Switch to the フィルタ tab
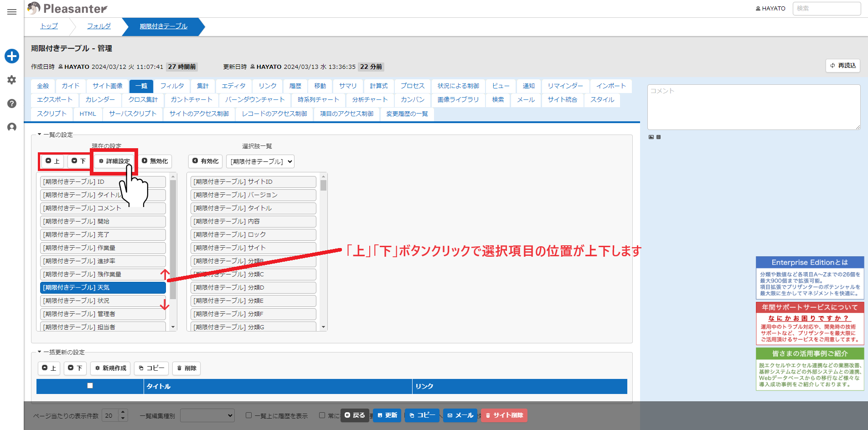Image resolution: width=868 pixels, height=430 pixels. pyautogui.click(x=172, y=86)
